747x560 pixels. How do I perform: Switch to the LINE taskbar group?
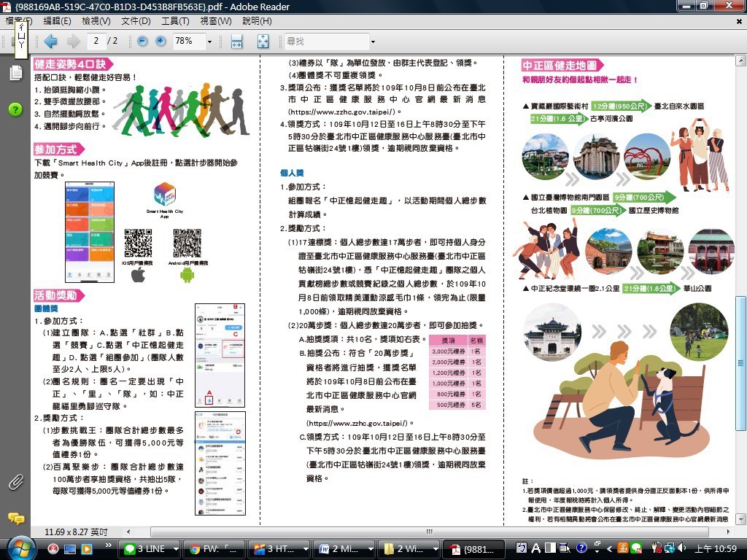147,549
